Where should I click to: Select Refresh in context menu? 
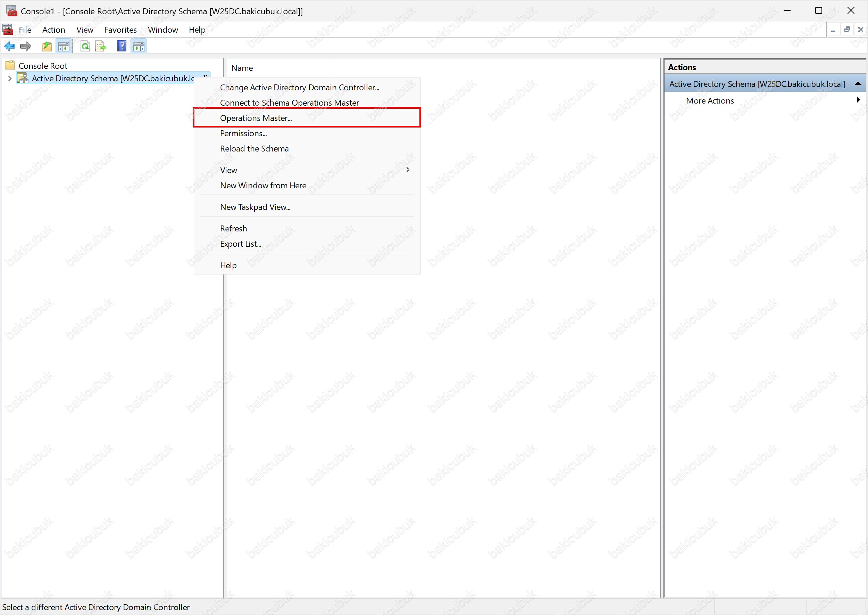tap(307, 228)
